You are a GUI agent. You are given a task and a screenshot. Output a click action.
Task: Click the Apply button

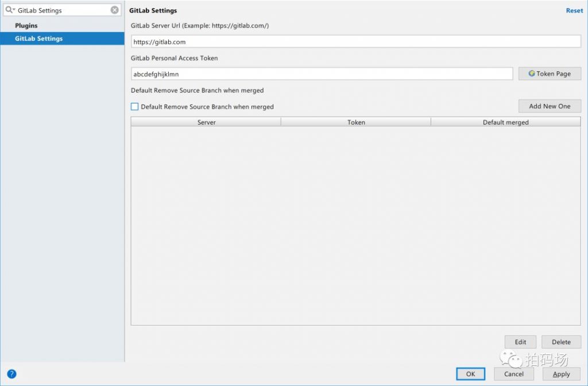562,374
